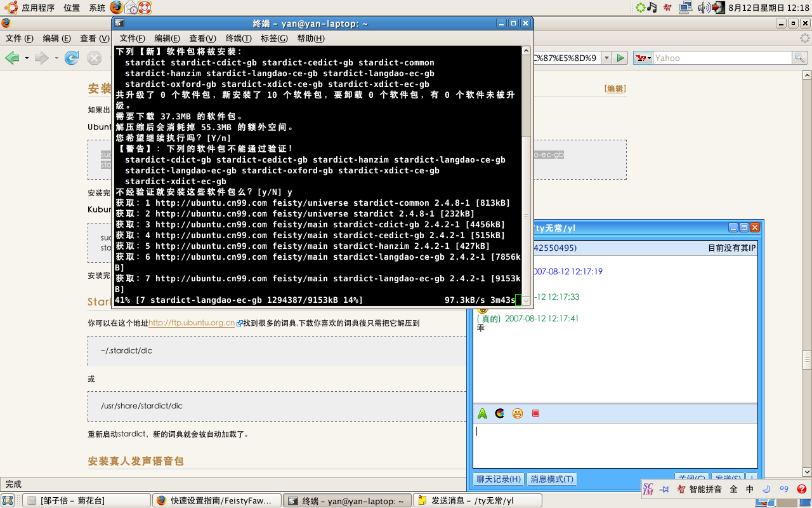Screen dimensions: 812x508
Task: Follow the http://ftp.ubuntu.org.cn link
Action: 192,323
